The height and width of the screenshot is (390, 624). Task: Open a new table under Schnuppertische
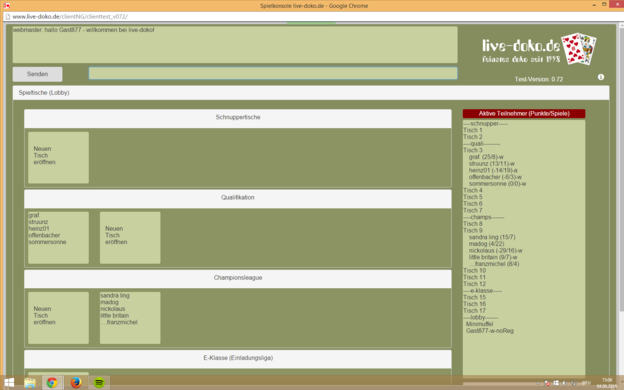tap(58, 158)
